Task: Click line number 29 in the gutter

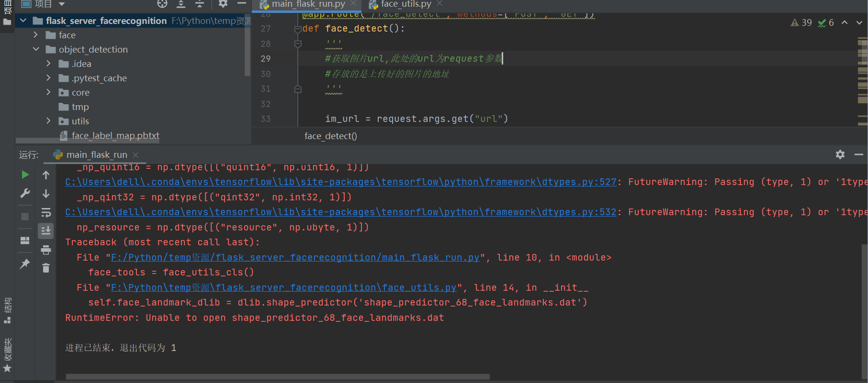Action: point(266,58)
